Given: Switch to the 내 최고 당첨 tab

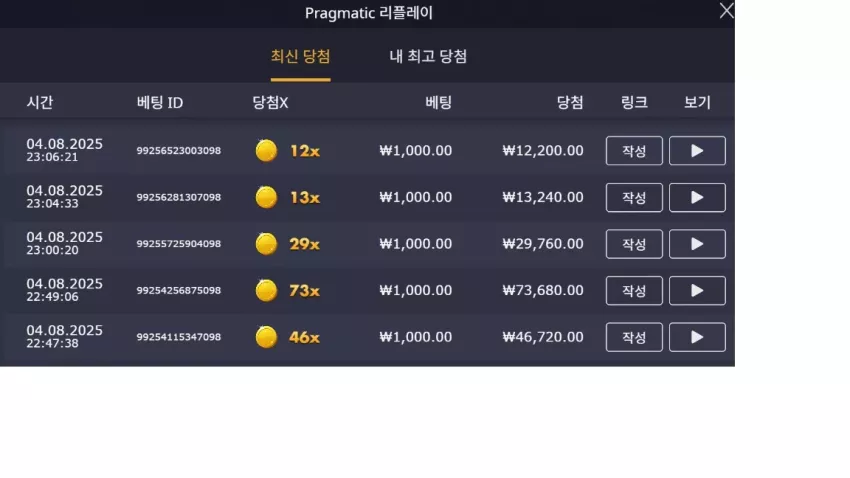Looking at the screenshot, I should pos(428,56).
